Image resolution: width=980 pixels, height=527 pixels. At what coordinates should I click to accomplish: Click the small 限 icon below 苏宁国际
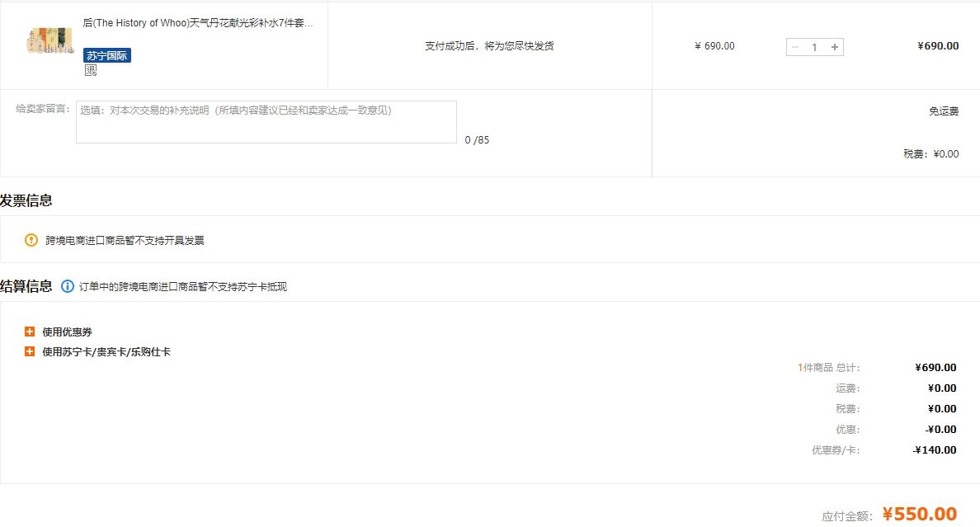(91, 70)
